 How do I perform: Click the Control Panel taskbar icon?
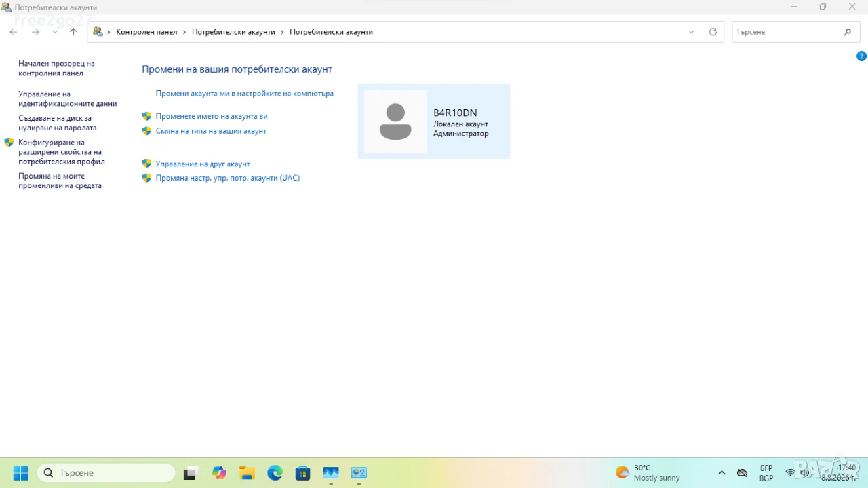tap(359, 473)
